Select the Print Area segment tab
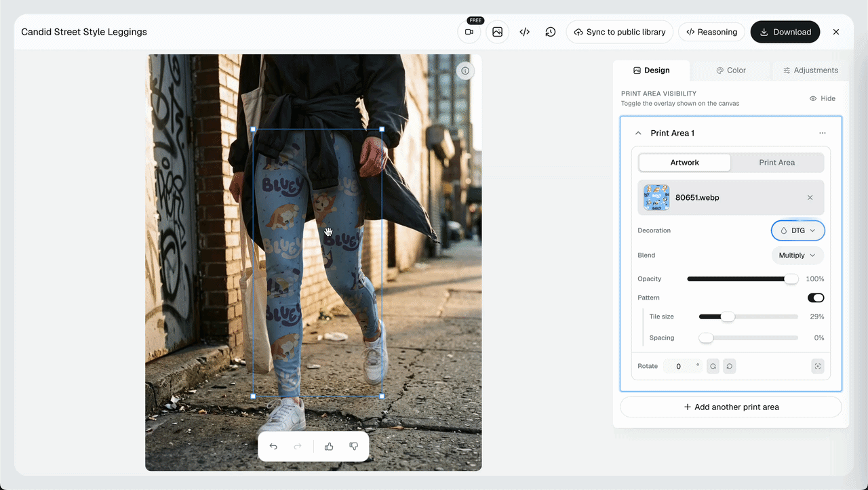Screen dimensions: 868x490 click(x=777, y=163)
